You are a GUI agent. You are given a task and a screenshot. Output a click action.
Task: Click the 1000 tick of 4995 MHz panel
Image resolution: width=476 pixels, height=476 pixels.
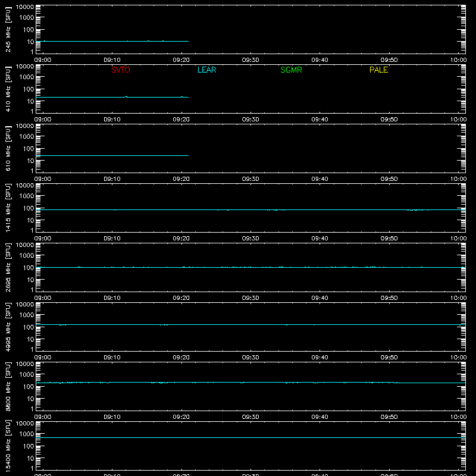pyautogui.click(x=27, y=315)
